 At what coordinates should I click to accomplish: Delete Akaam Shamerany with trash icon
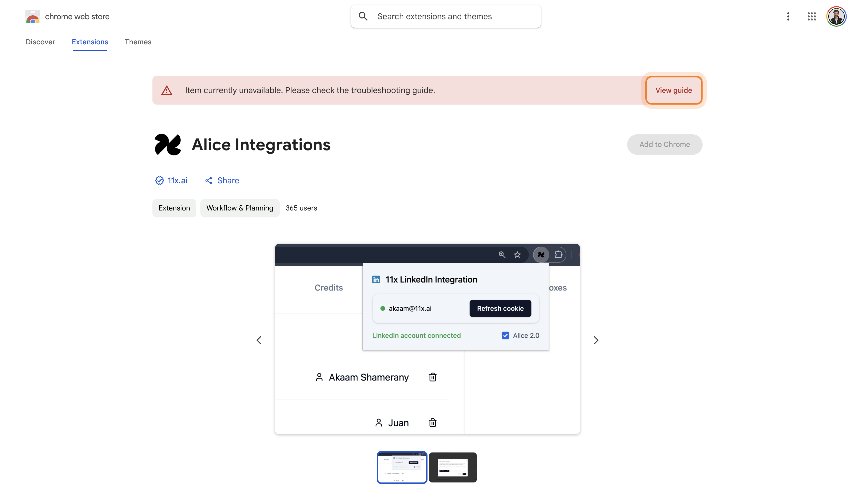pos(432,377)
